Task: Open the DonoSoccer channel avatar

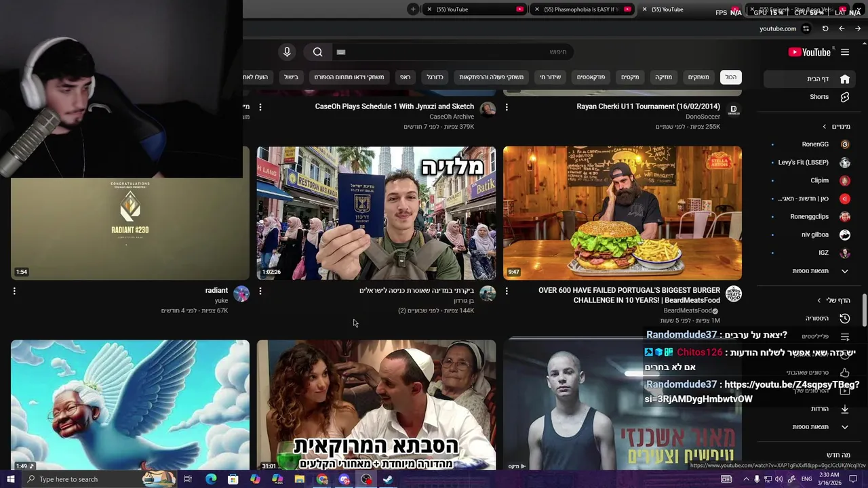Action: [x=734, y=110]
